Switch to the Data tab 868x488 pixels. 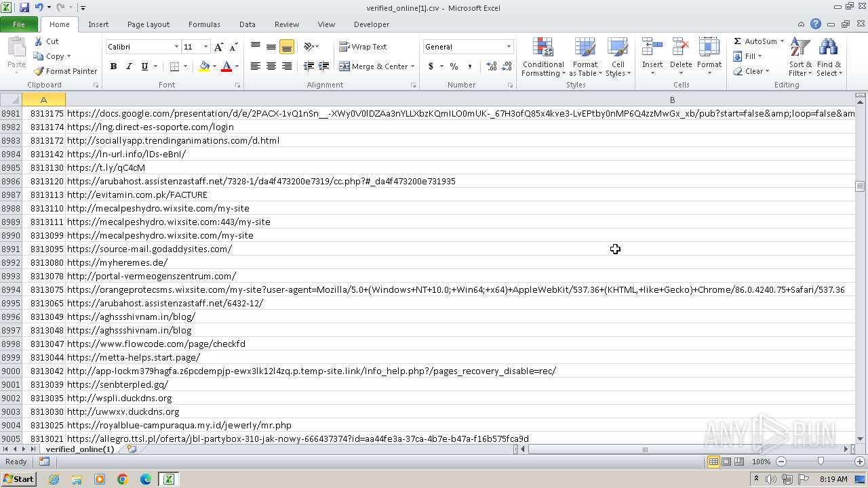point(248,24)
